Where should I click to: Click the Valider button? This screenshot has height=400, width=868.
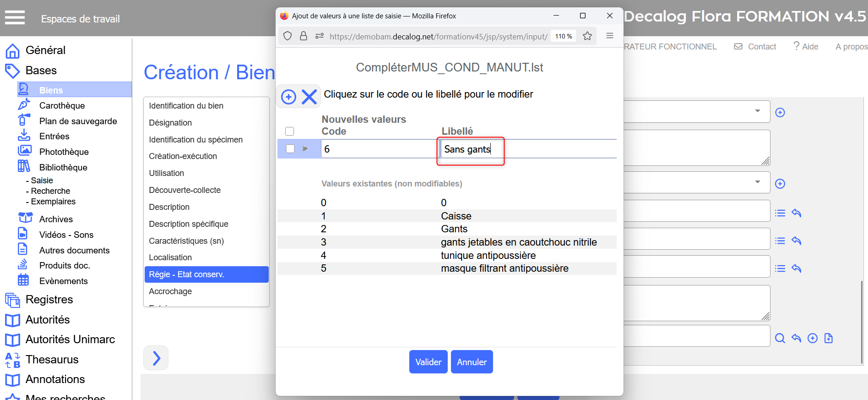point(428,362)
